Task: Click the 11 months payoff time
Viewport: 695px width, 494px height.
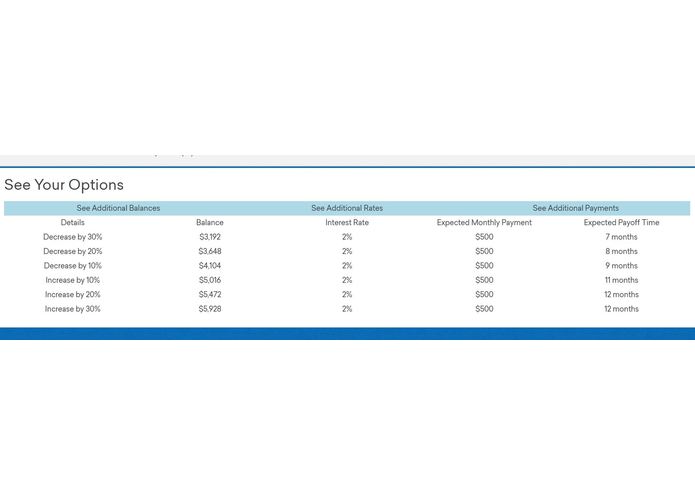Action: coord(621,280)
